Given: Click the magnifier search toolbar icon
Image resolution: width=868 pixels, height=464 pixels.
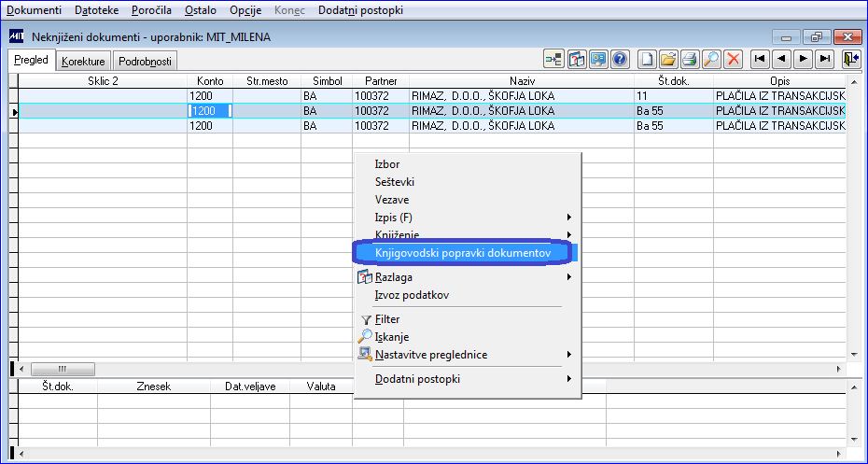Looking at the screenshot, I should tap(711, 59).
